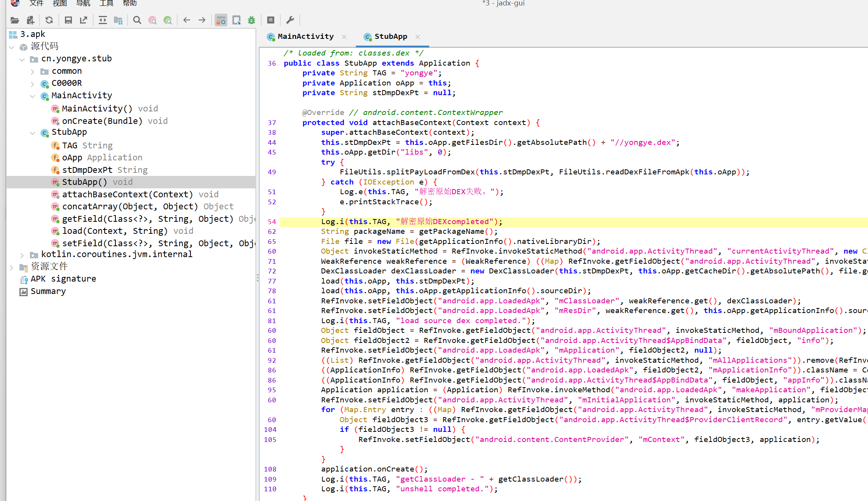This screenshot has width=868, height=501.
Task: Open preferences with the wrench icon
Action: (290, 20)
